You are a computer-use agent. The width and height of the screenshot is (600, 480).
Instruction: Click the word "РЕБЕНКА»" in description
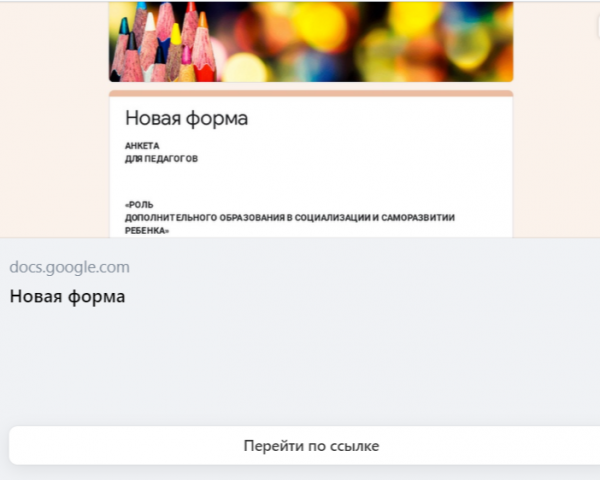(x=147, y=229)
